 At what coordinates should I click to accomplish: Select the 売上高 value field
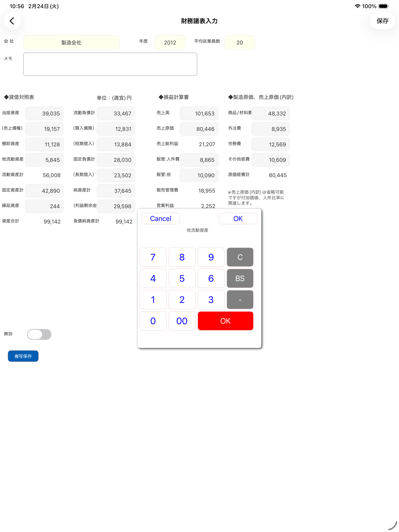(x=199, y=113)
